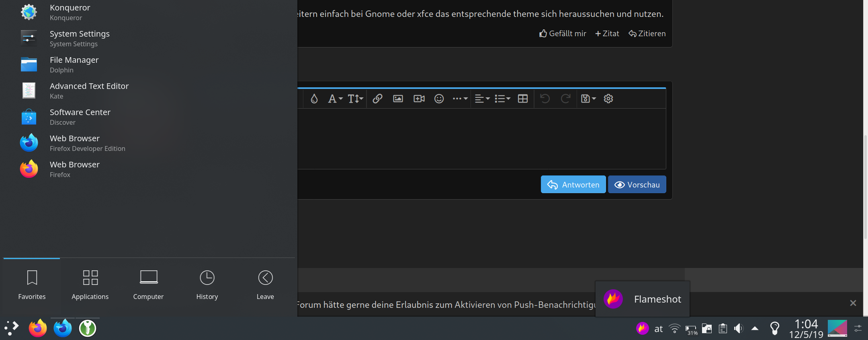
Task: Open the list formatting dropdown
Action: (x=502, y=99)
